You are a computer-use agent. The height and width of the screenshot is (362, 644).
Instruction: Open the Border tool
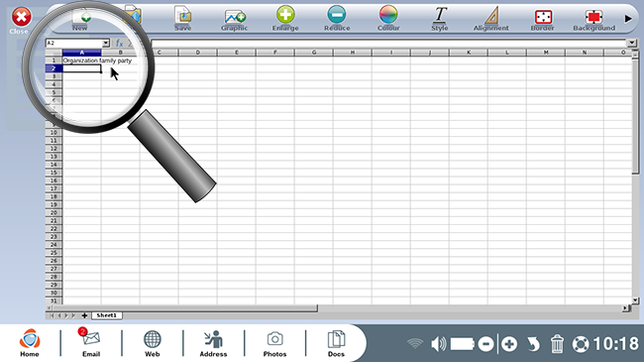(543, 18)
